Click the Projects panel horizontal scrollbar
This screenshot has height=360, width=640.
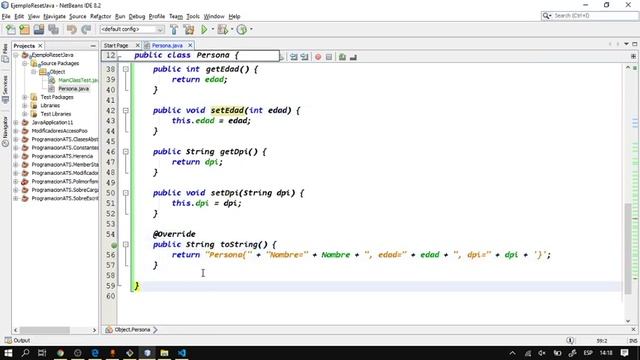click(44, 330)
